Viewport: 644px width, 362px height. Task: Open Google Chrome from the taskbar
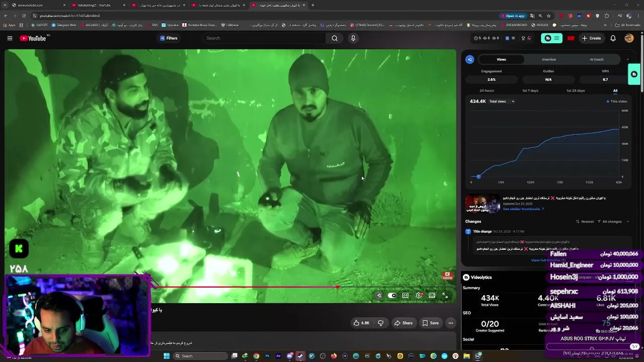click(256, 356)
